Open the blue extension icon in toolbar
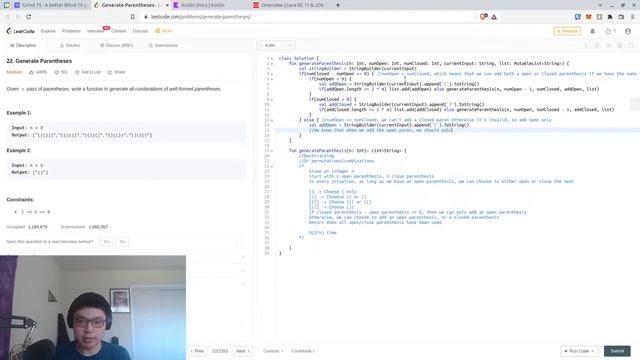 [578, 17]
